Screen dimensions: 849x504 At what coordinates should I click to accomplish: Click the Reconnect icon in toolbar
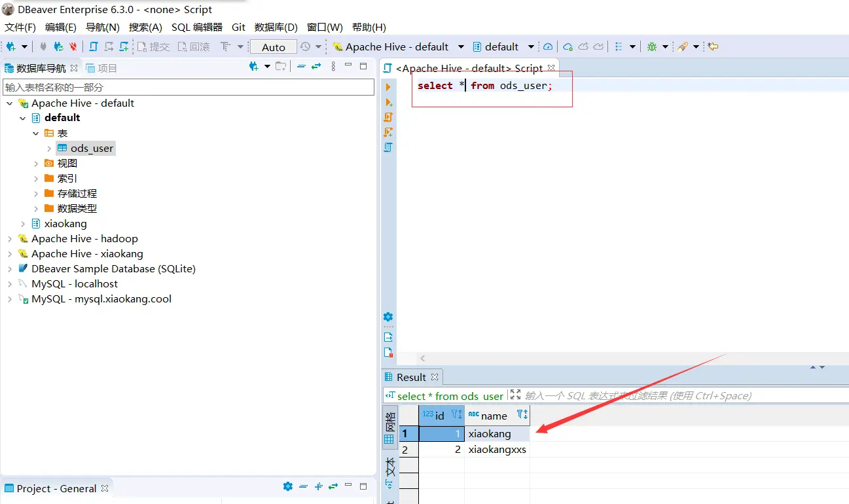click(58, 46)
